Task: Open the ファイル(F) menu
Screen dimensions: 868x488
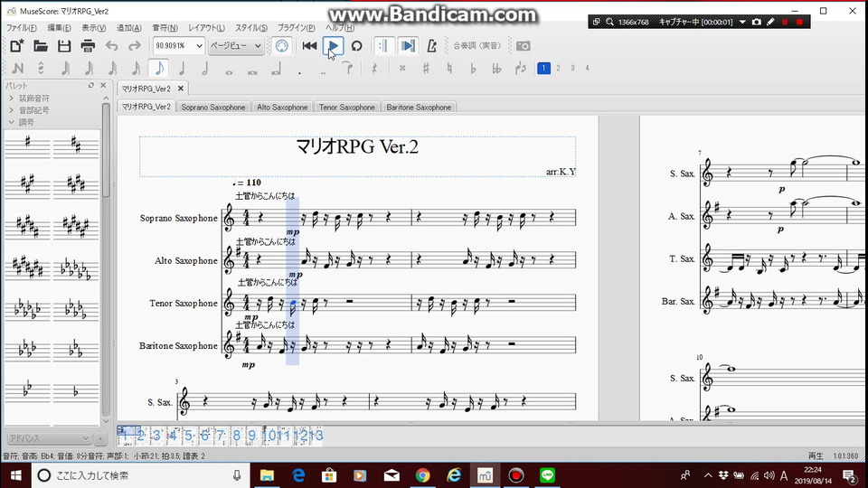Action: pos(21,28)
